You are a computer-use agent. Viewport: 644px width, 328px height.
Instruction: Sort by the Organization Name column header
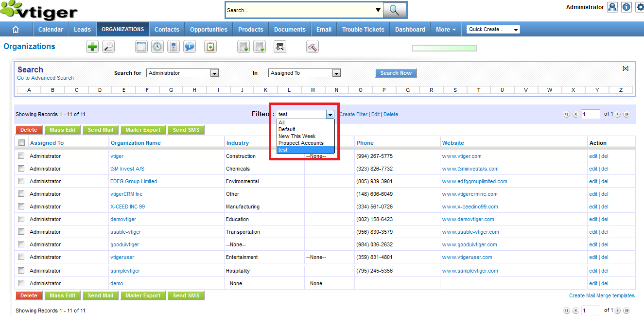[x=136, y=143]
